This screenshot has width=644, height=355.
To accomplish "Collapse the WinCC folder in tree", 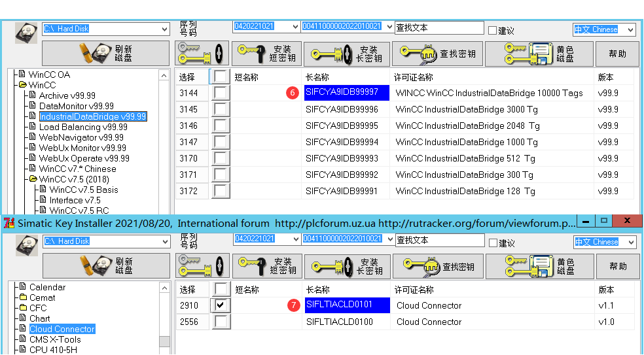I will click(22, 86).
